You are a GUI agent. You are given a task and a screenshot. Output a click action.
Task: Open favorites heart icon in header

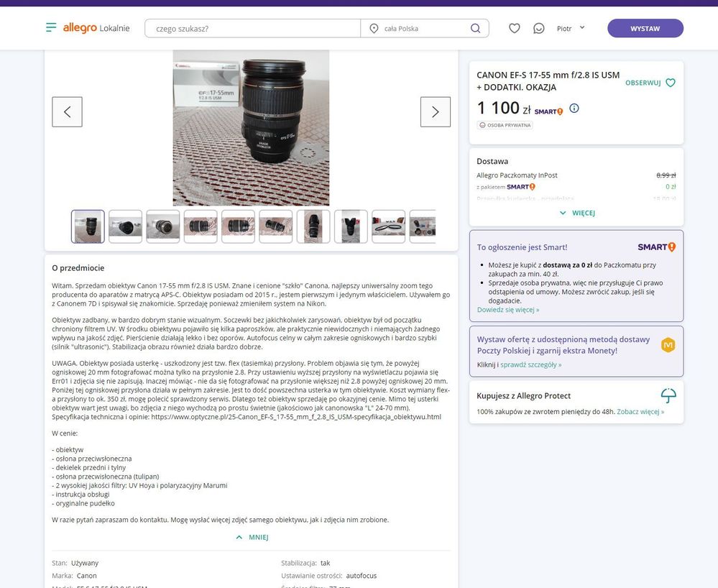pos(514,29)
